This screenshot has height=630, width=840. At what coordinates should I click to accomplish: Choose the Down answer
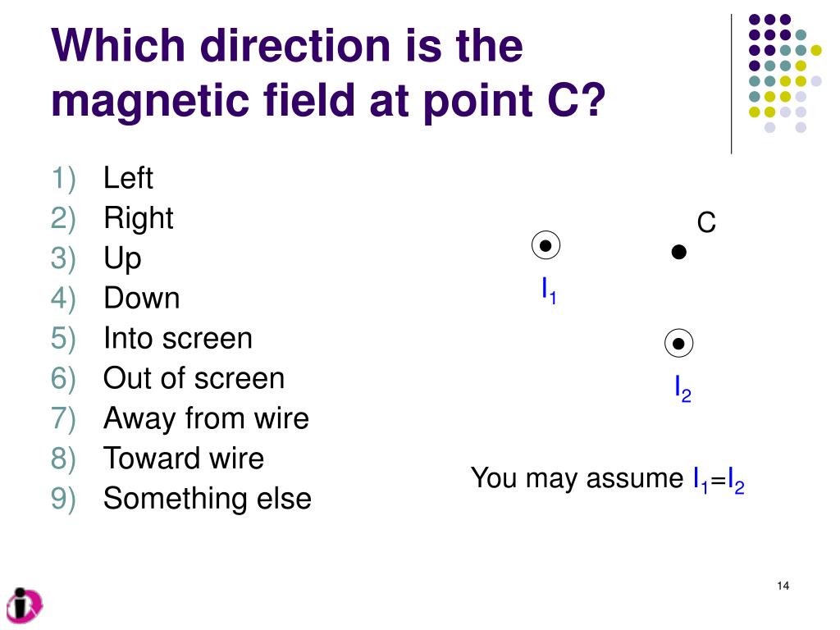(x=141, y=298)
